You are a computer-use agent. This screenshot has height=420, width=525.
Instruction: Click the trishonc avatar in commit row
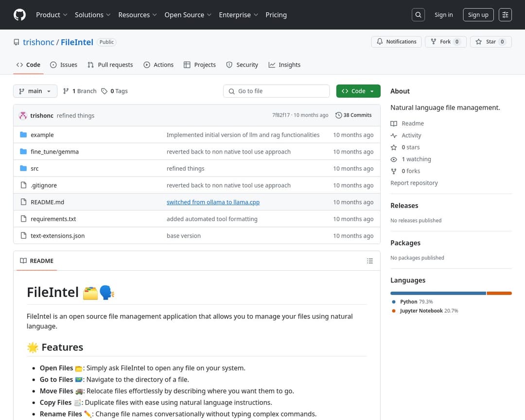pyautogui.click(x=23, y=116)
